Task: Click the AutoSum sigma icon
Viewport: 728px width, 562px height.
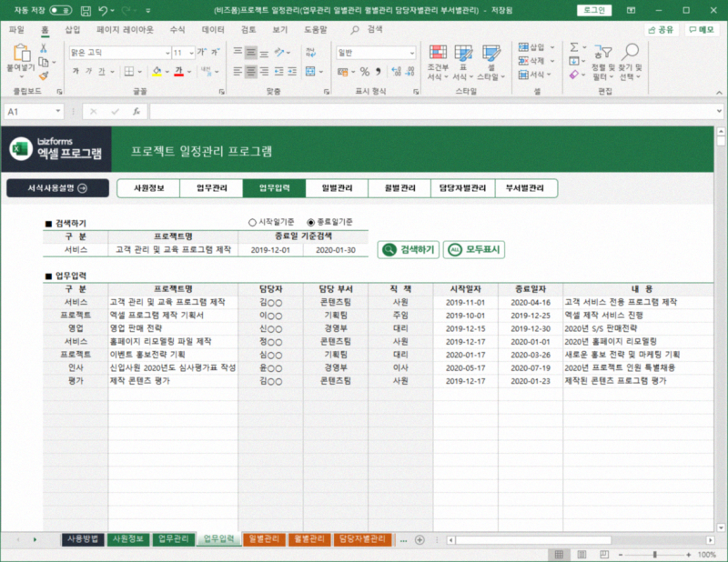Action: click(574, 47)
